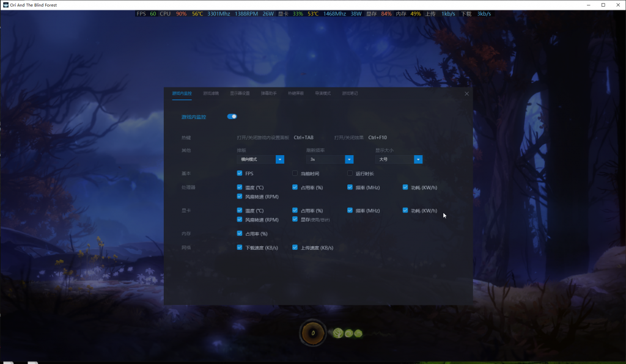Uncheck the 上传速度 (KB/s) checkbox
Viewport: 626px width, 364px height.
point(295,247)
